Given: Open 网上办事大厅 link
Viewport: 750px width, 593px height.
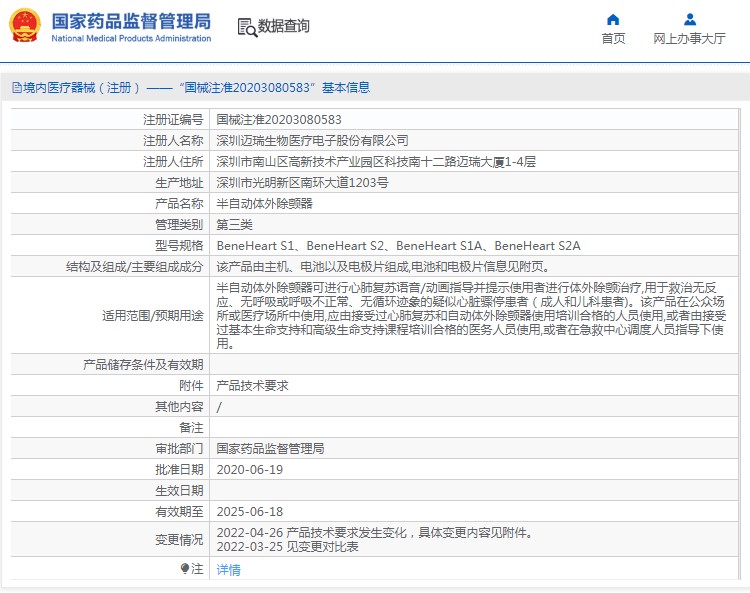Looking at the screenshot, I should 689,38.
